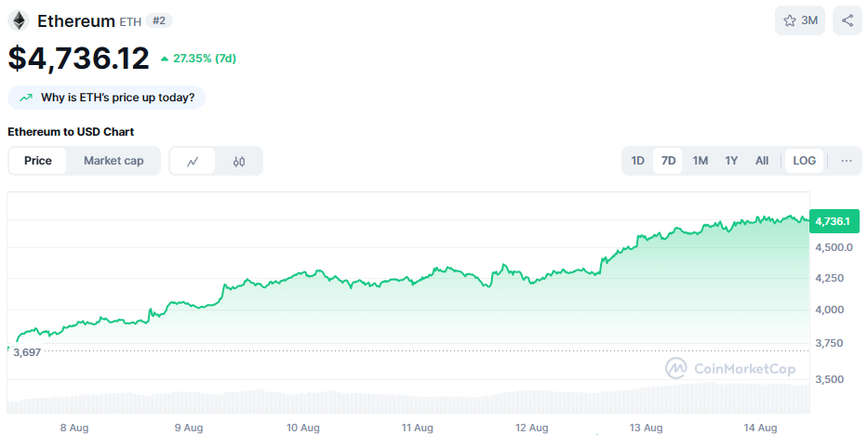Click the 13 Aug date label
This screenshot has width=868, height=435.
pyautogui.click(x=646, y=428)
